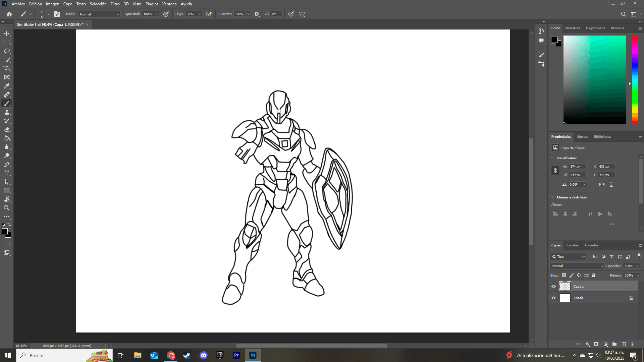Select the Eyedropper tool

pos(7,86)
